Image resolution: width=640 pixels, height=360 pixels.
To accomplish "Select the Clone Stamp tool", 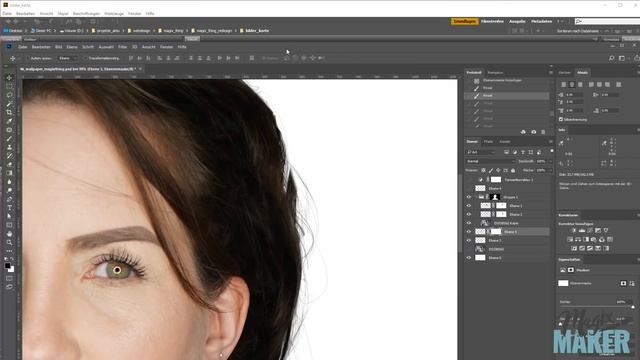I will 9,147.
